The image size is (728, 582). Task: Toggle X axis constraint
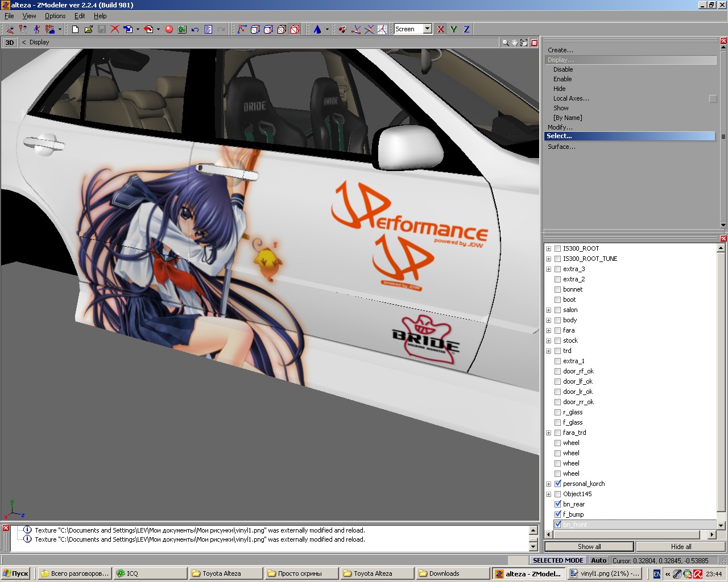coord(441,29)
